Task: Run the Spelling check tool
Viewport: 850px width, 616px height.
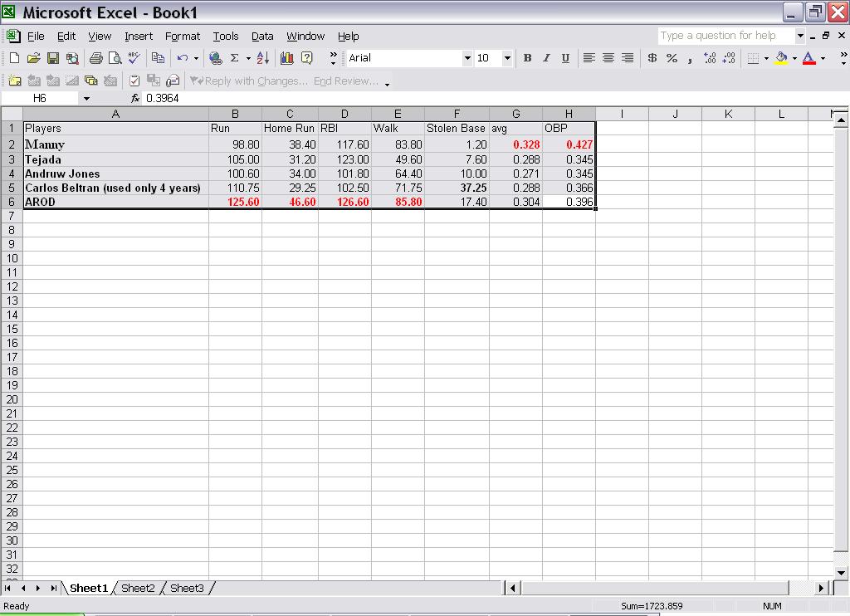Action: tap(134, 58)
